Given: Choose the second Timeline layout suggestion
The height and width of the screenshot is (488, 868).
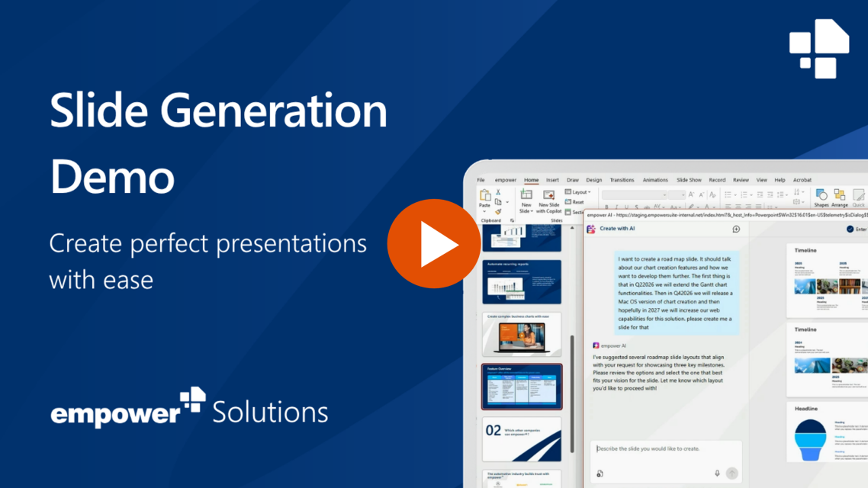Looking at the screenshot, I should click(827, 359).
